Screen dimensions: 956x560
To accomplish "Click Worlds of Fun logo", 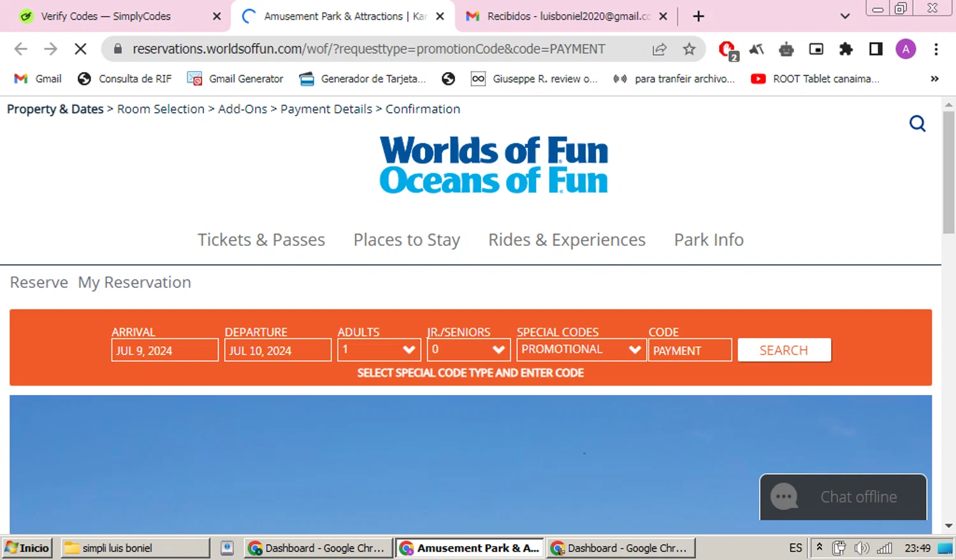I will coord(494,165).
